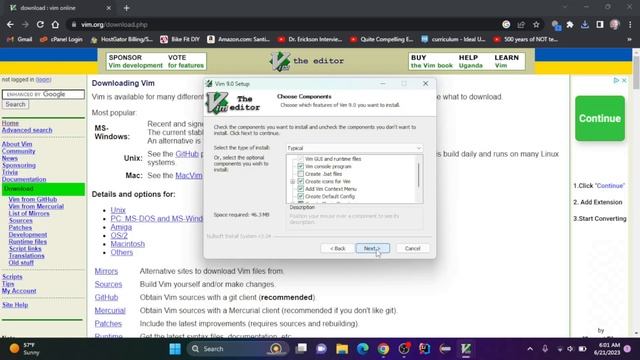
Task: Open File Explorer from the taskbar
Action: 342,349
